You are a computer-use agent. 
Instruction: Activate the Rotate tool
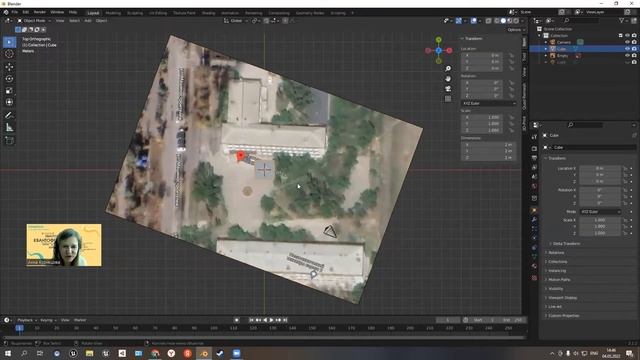pos(9,78)
